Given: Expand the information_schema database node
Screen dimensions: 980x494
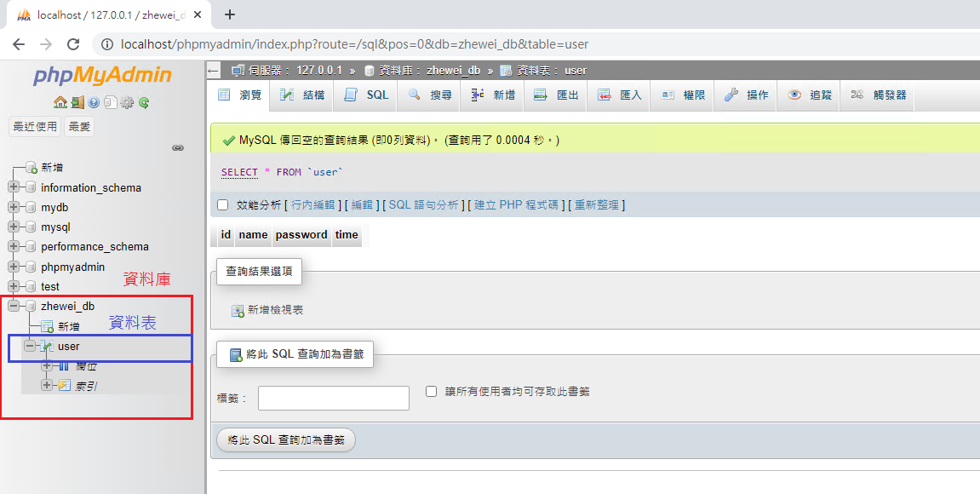Looking at the screenshot, I should point(14,187).
